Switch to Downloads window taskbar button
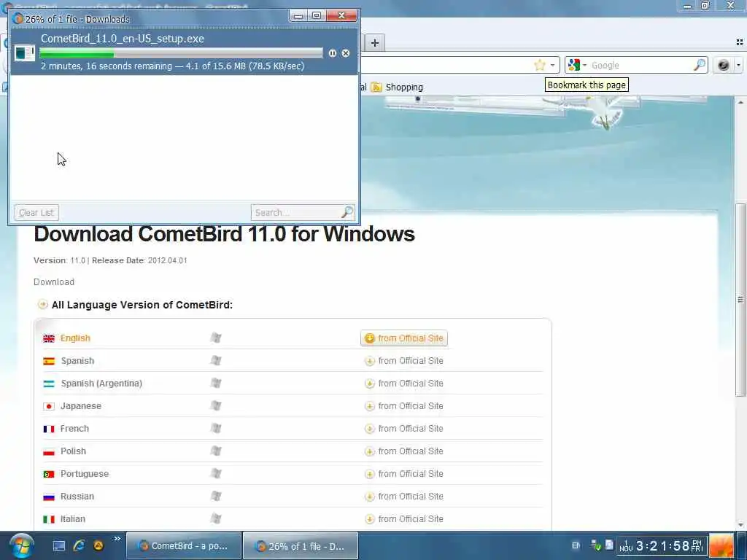This screenshot has width=747, height=560. pyautogui.click(x=301, y=545)
